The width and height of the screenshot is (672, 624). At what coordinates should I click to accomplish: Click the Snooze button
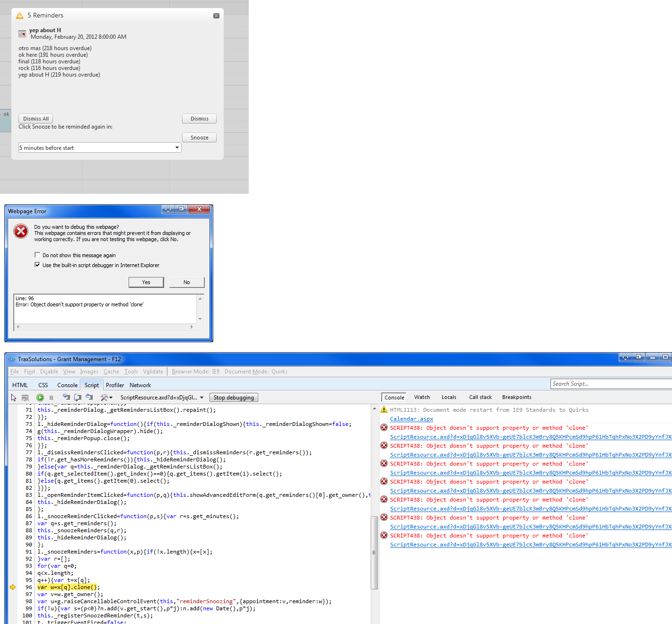point(200,138)
